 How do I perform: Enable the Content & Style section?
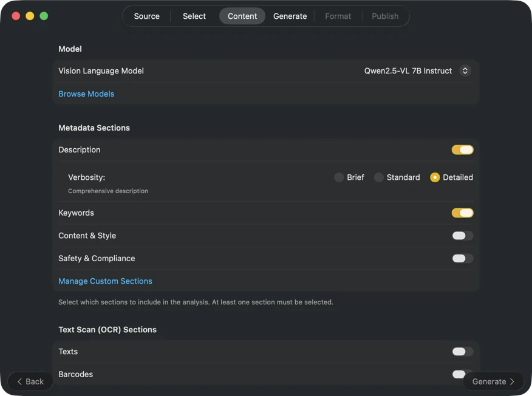click(462, 235)
